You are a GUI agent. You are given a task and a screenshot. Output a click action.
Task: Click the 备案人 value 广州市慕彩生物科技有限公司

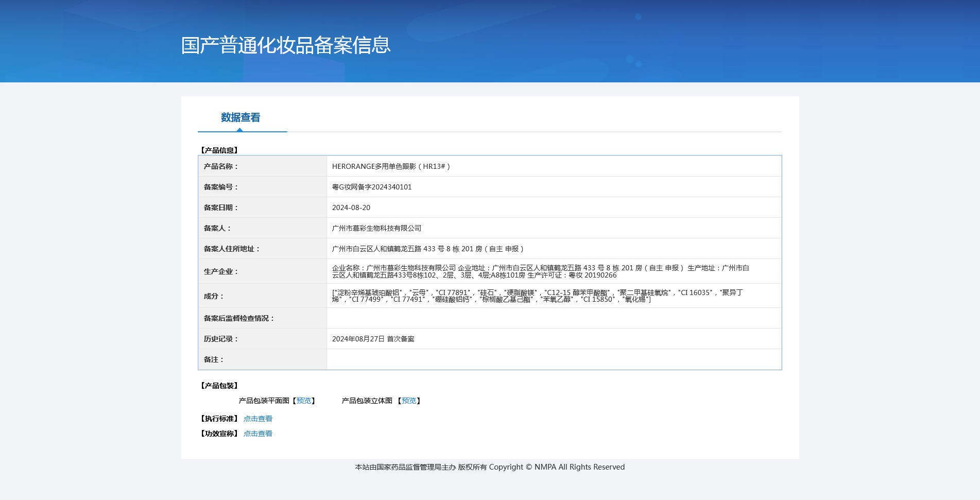[x=376, y=228]
